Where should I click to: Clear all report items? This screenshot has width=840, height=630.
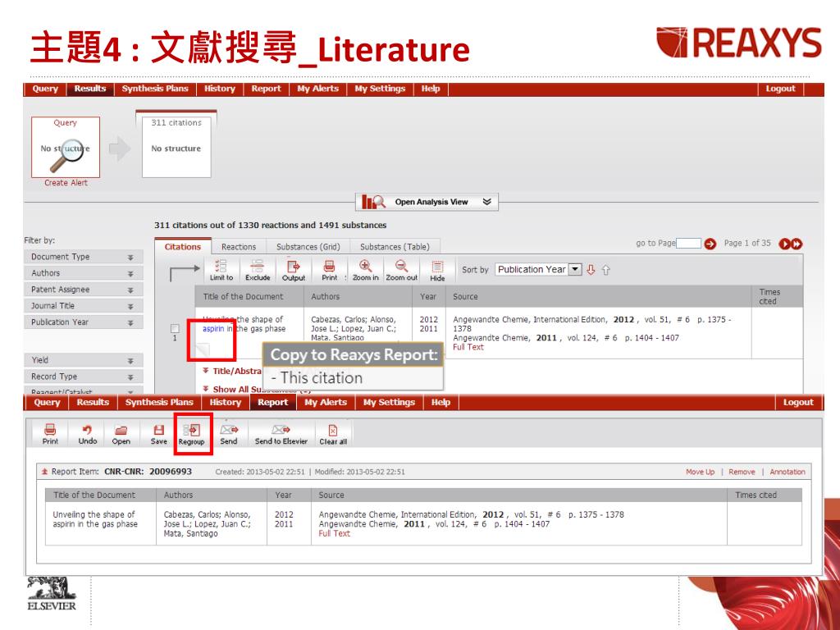333,434
